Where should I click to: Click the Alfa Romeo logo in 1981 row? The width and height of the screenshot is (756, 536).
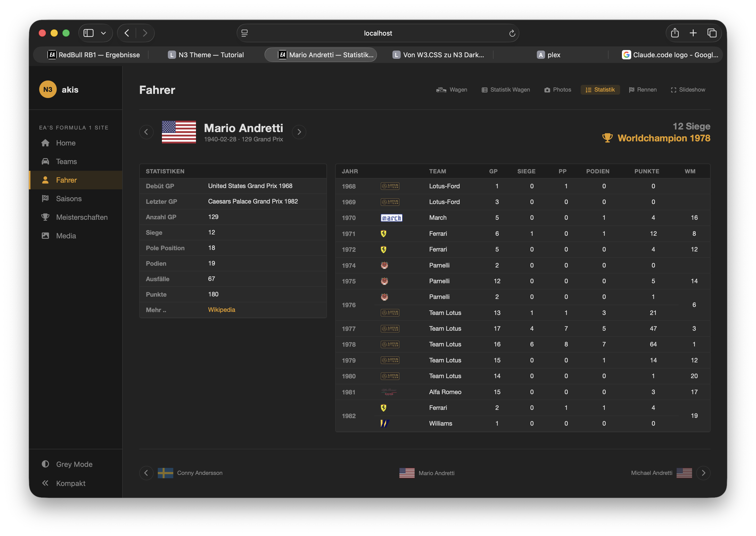pos(389,392)
